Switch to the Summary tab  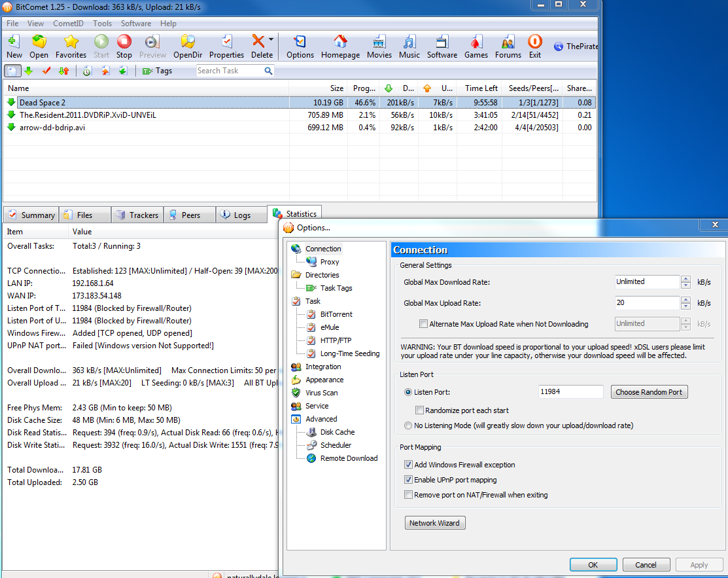pyautogui.click(x=31, y=215)
